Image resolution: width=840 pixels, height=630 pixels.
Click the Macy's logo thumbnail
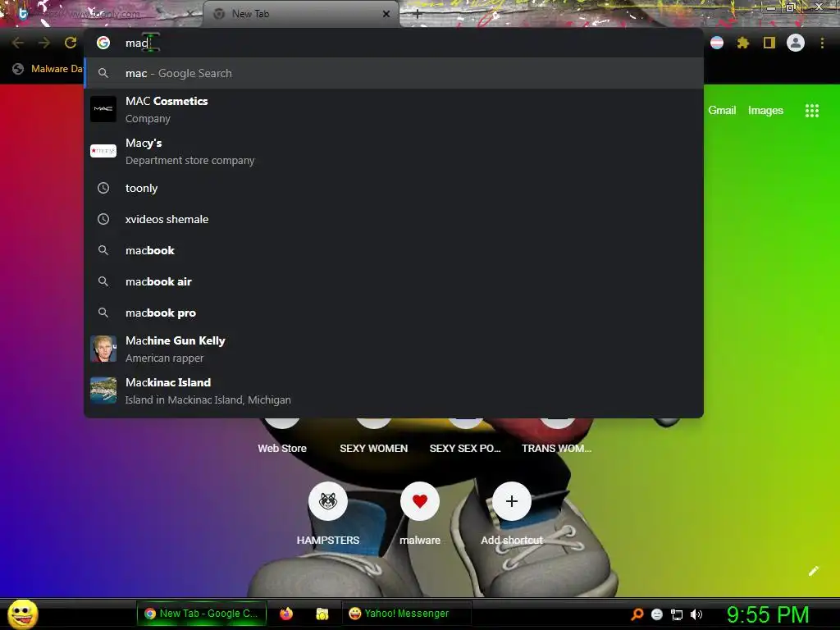pos(103,151)
